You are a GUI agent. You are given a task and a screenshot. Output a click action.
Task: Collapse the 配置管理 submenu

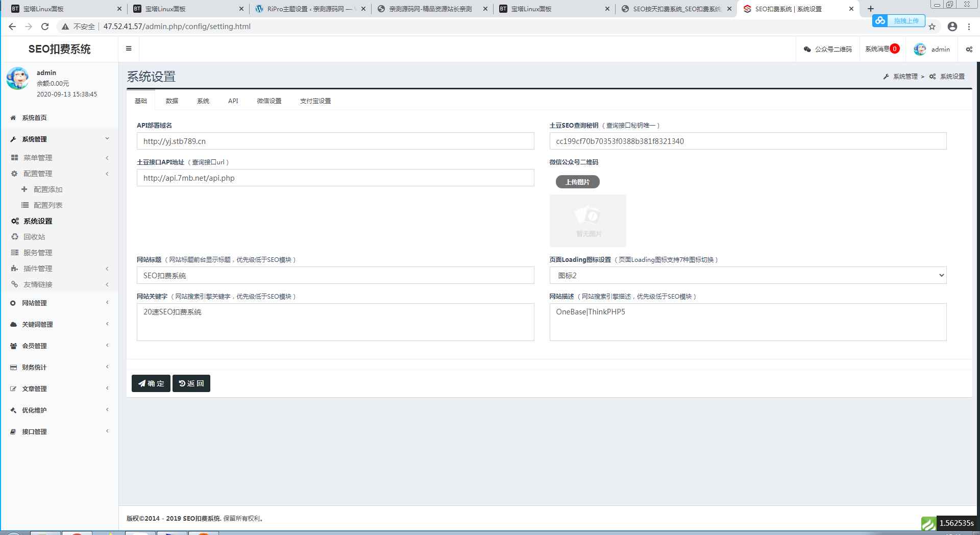[x=59, y=174]
